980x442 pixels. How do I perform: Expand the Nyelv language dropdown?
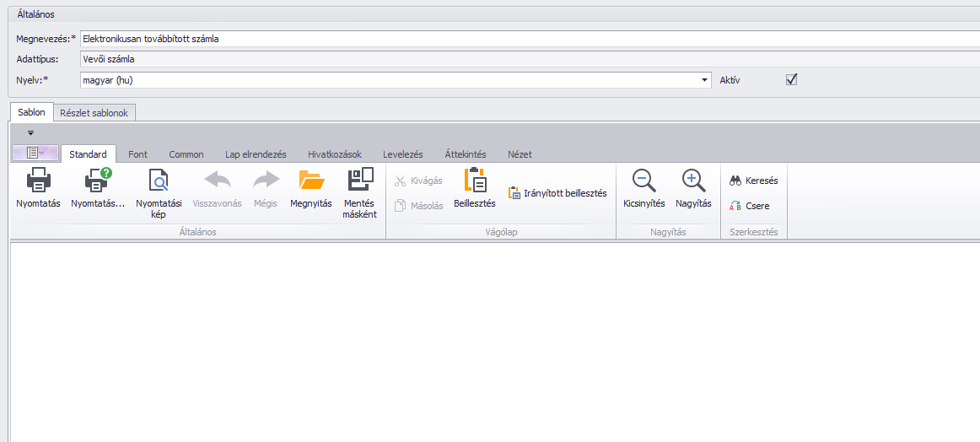pos(705,80)
